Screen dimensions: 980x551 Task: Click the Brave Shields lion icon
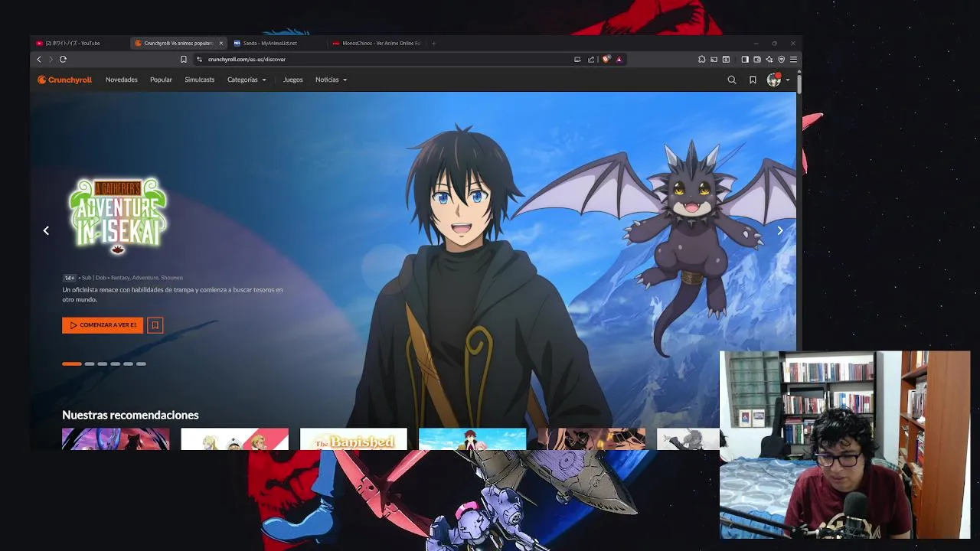pyautogui.click(x=606, y=59)
